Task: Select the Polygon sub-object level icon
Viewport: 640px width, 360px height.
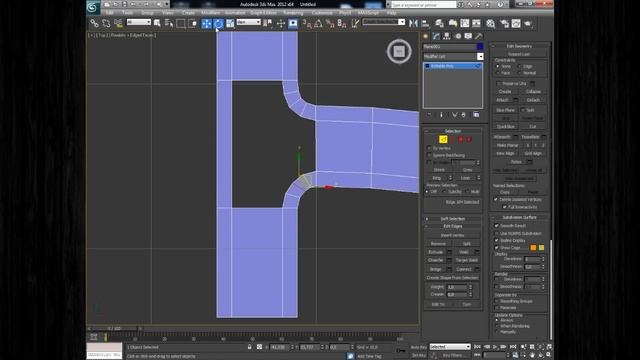Action: 461,140
